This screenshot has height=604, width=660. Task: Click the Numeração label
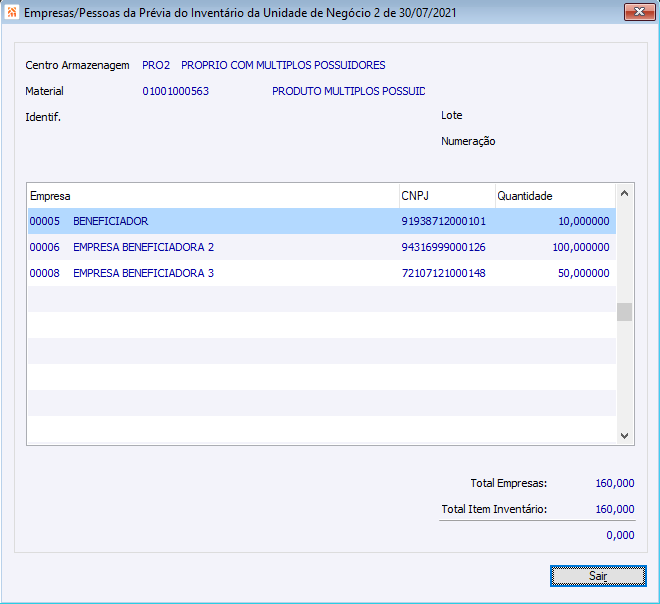[x=468, y=141]
